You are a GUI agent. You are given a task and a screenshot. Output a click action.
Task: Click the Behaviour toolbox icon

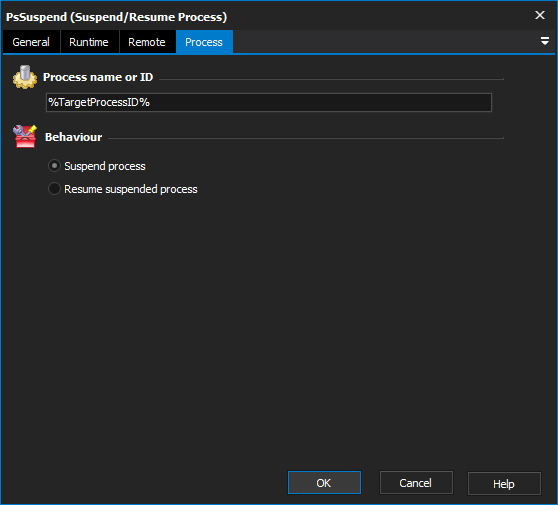25,136
